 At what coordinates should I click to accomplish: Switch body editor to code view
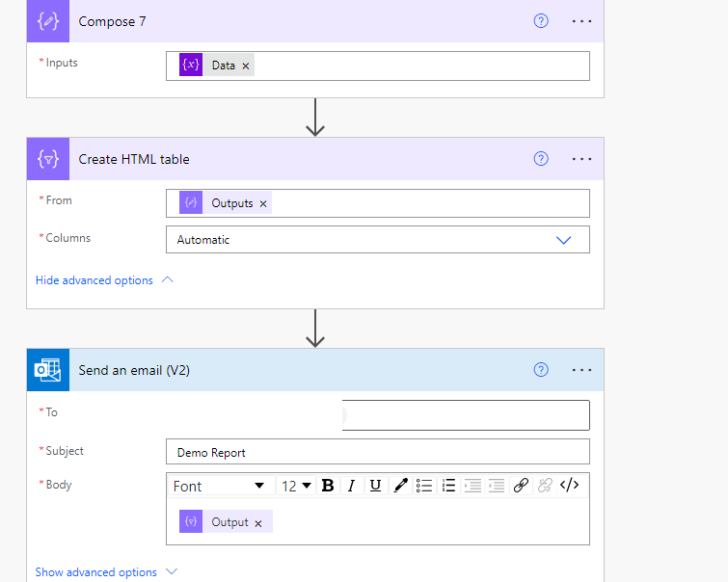[569, 486]
